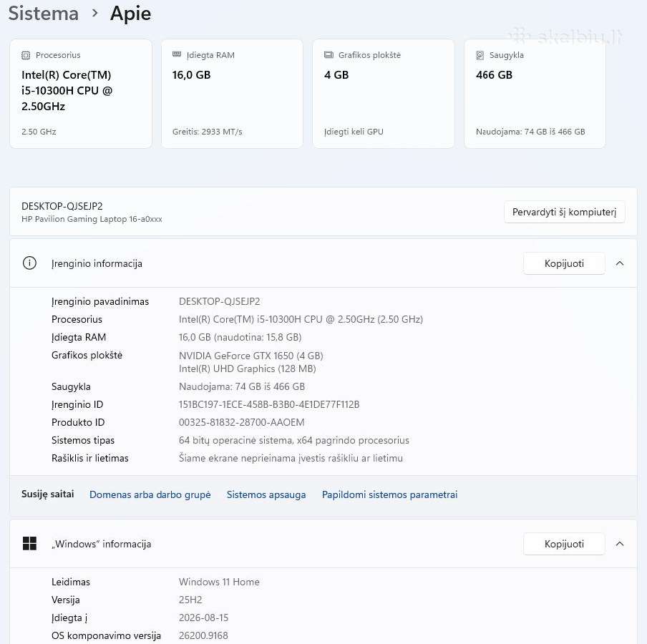This screenshot has height=644, width=647.
Task: Click the processor chip icon in Procesorius card
Action: 26,55
